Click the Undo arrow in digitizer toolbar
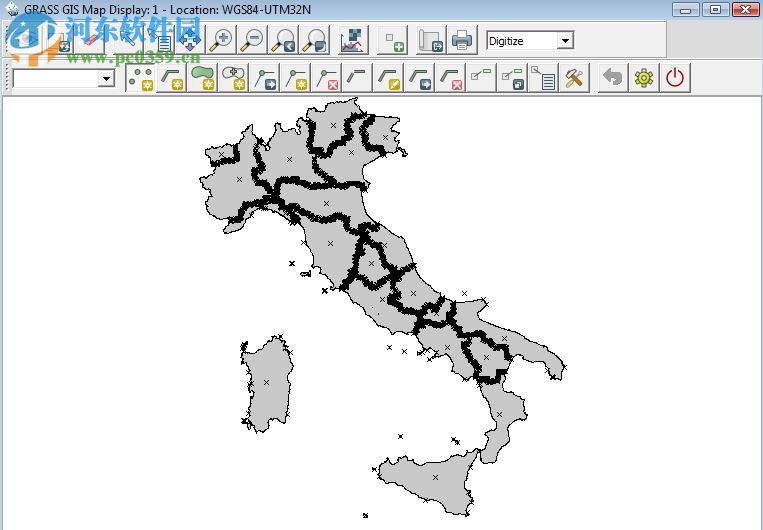The width and height of the screenshot is (763, 530). tap(613, 78)
